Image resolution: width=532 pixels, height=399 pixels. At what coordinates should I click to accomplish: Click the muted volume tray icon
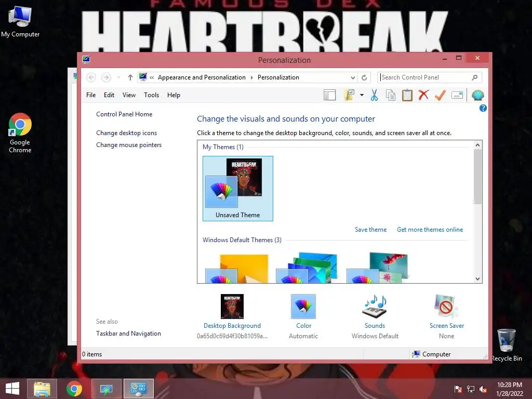tap(483, 389)
